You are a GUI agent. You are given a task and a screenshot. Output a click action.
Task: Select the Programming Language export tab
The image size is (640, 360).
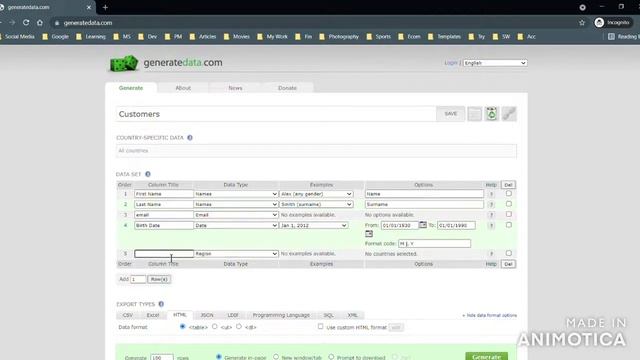point(281,315)
